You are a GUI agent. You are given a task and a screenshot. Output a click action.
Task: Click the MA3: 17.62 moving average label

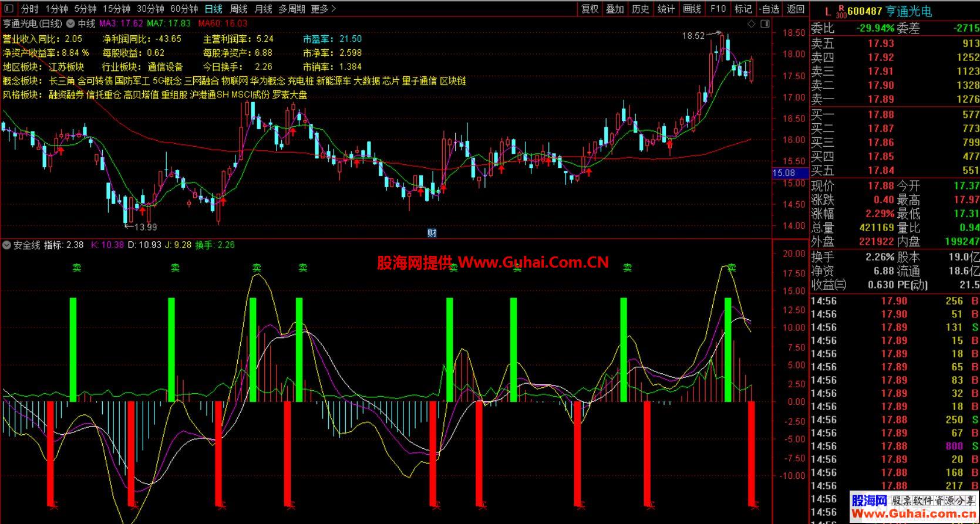coord(121,24)
